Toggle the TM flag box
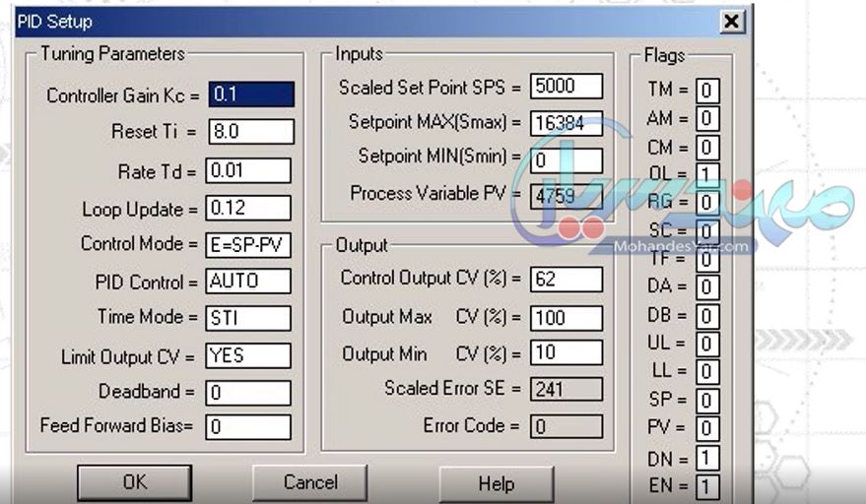This screenshot has height=504, width=866. pos(707,91)
